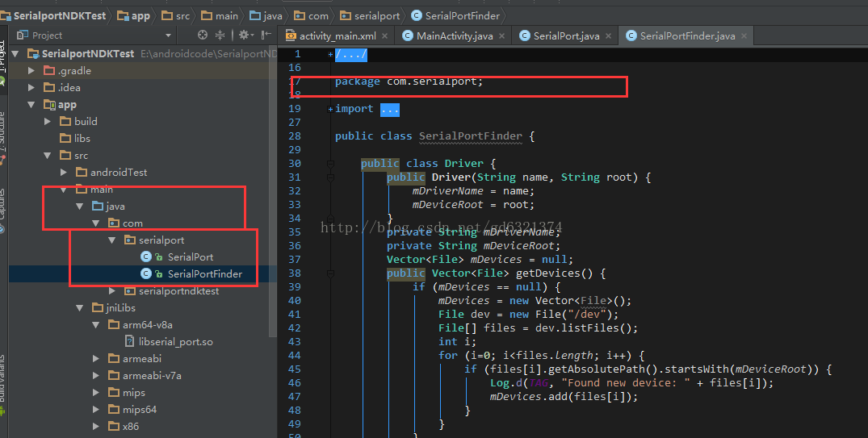This screenshot has width=868, height=438.
Task: Hide the Project tool window with arrow icon
Action: [x=266, y=35]
